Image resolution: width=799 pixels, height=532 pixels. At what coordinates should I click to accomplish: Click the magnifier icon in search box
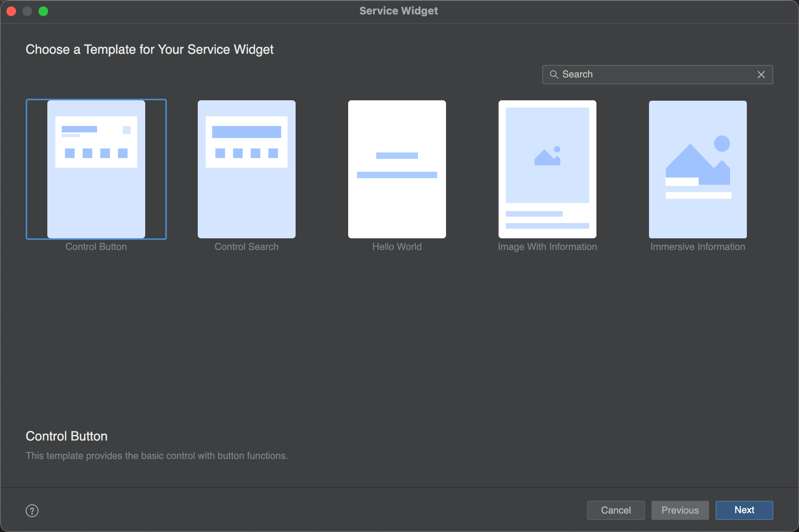pyautogui.click(x=554, y=74)
